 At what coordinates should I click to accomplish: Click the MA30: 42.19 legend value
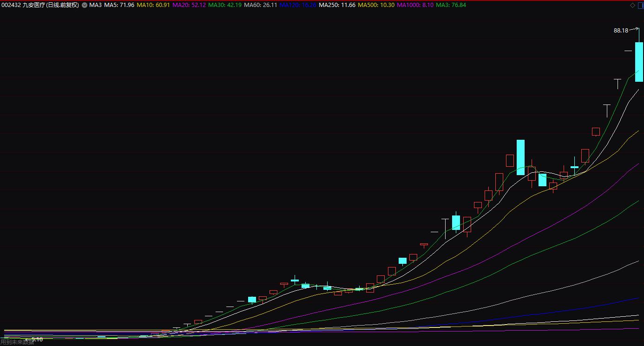pos(225,5)
